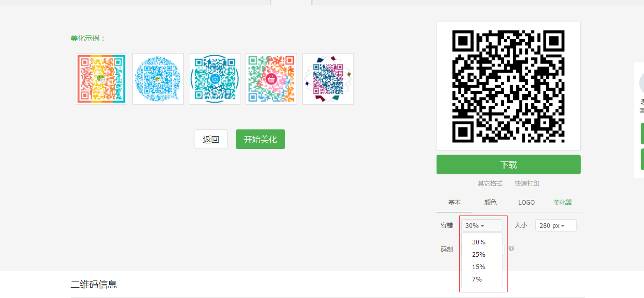
Task: Click the 美化示例 label text
Action: (x=88, y=38)
